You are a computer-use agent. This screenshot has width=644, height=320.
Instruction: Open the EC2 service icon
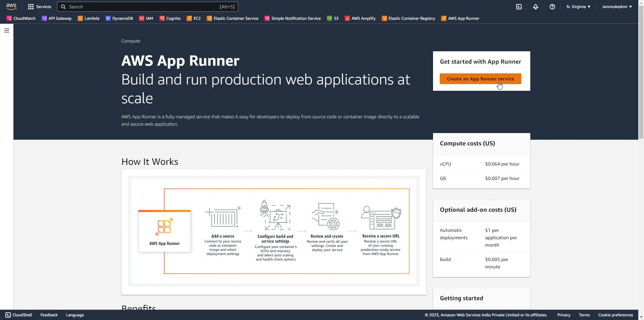(194, 18)
